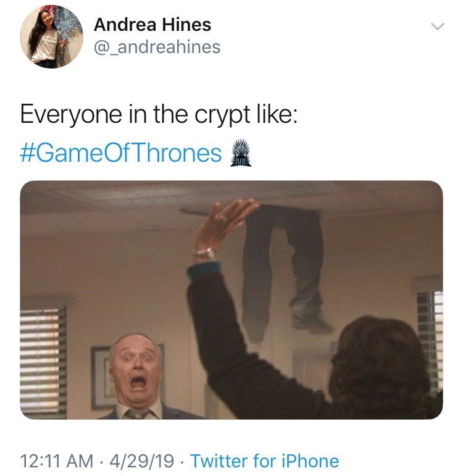463x476 pixels.
Task: Expand the tweet options chevron
Action: (x=438, y=27)
